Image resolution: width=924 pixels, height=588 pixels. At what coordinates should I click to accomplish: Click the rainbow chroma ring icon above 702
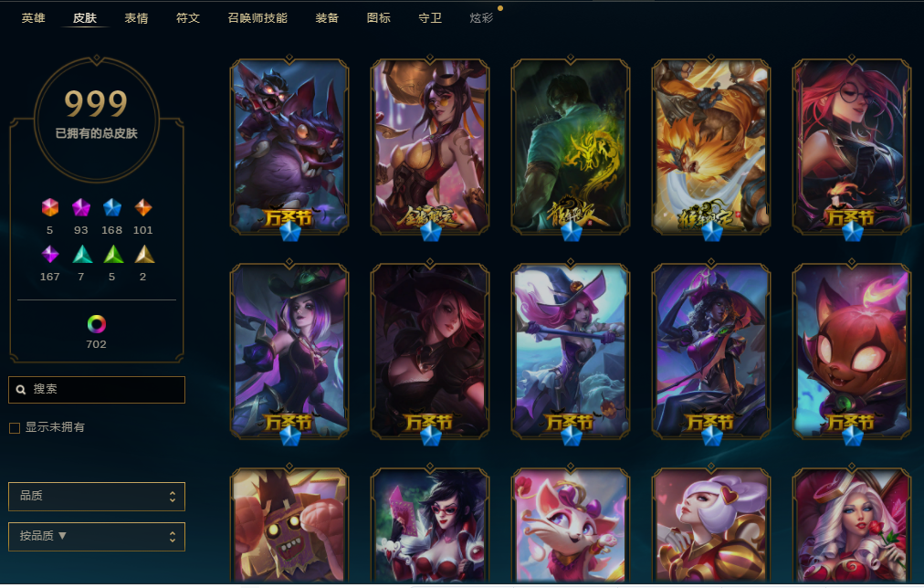[x=97, y=324]
